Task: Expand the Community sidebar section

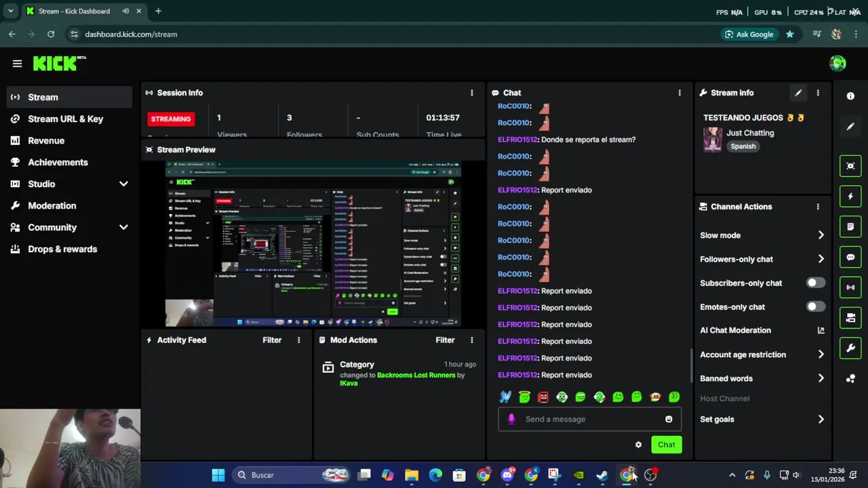Action: [x=123, y=227]
